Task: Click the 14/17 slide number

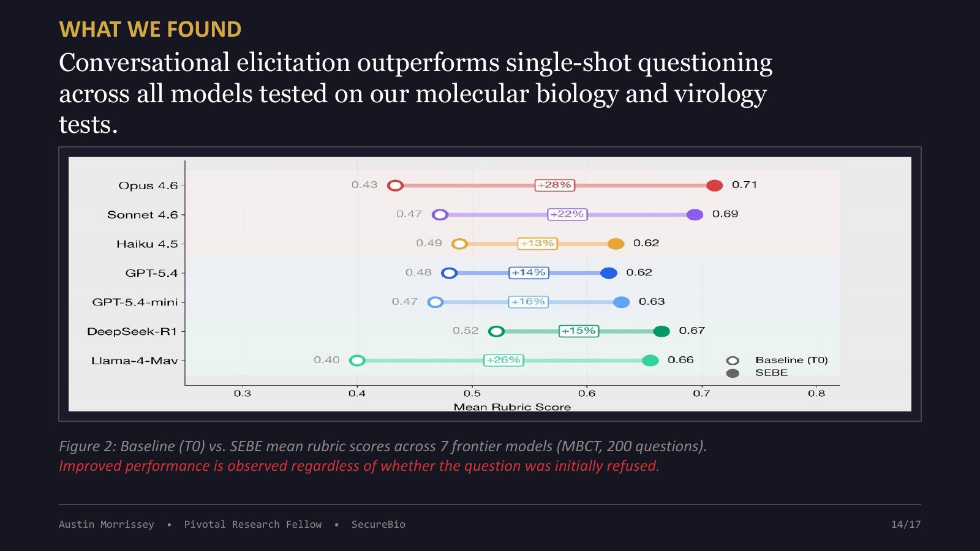Action: point(906,524)
